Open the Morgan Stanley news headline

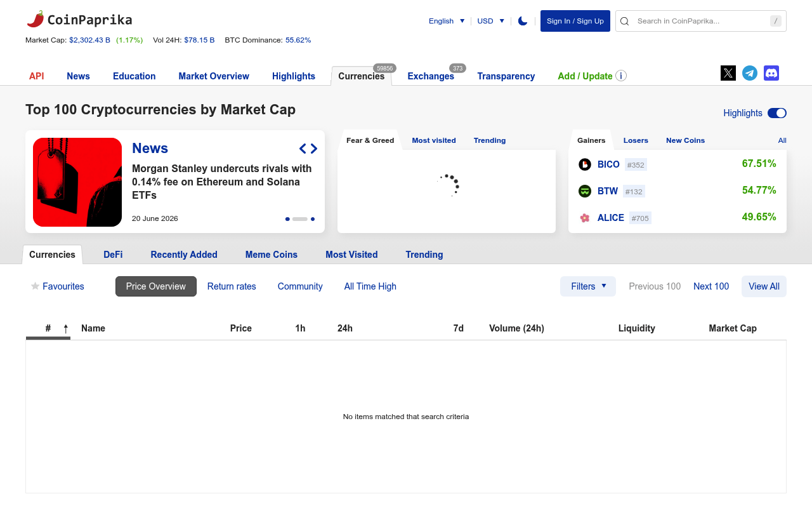(222, 182)
